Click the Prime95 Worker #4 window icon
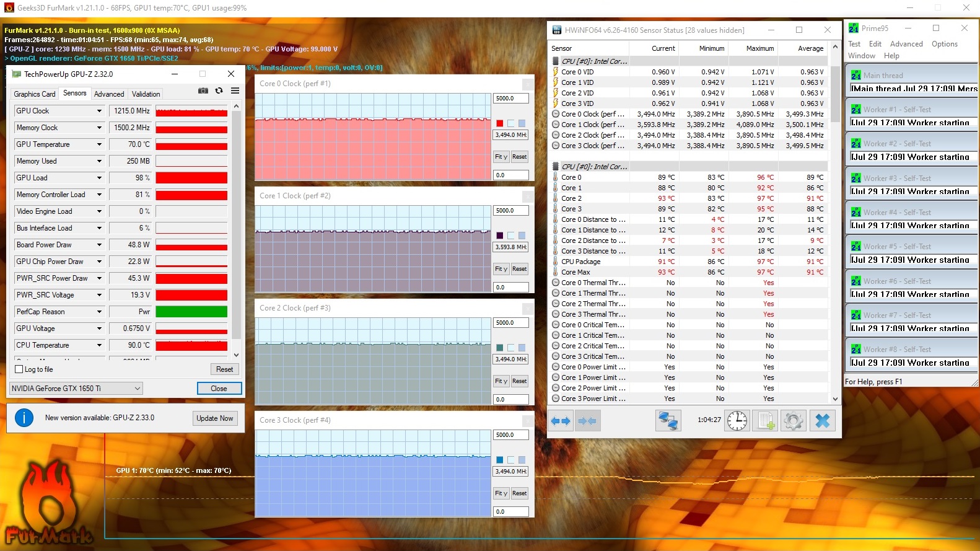This screenshot has height=551, width=980. tap(856, 213)
